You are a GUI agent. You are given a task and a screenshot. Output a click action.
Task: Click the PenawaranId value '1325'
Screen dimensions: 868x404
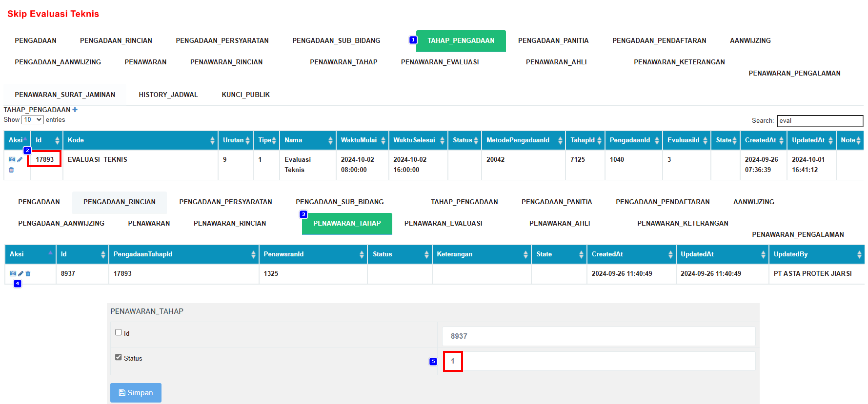point(271,273)
